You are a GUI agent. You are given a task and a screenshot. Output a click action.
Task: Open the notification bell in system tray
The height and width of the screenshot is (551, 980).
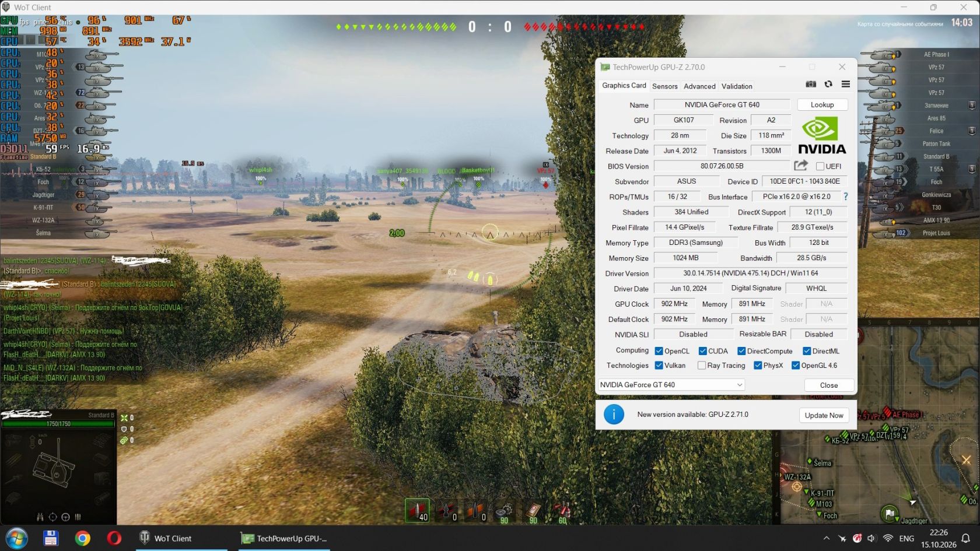[x=965, y=538]
